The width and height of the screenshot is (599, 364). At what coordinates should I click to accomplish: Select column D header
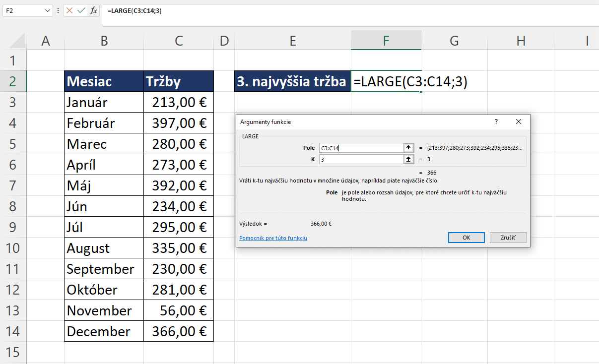224,41
